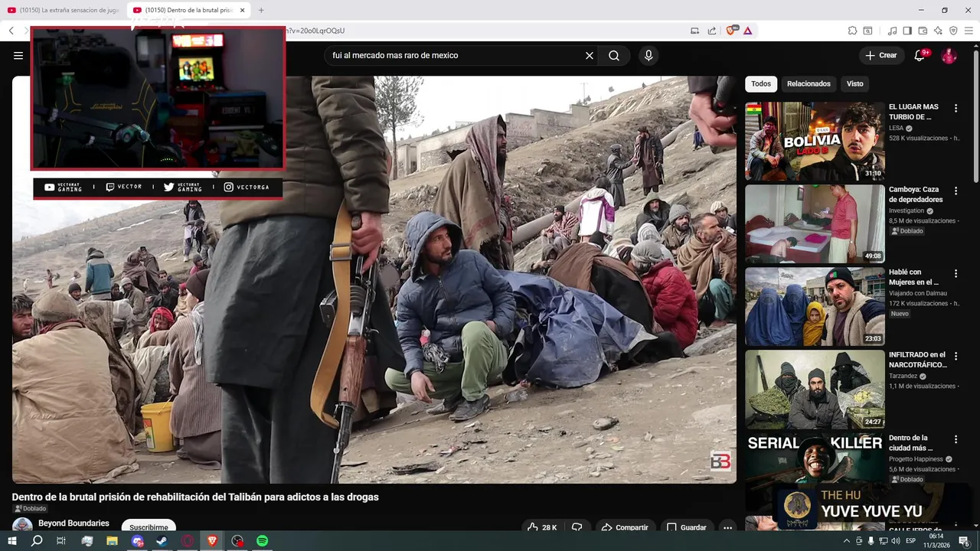The height and width of the screenshot is (551, 980).
Task: Open 'INFILTRADO en el NARCOTRÁFICO' video title
Action: pyautogui.click(x=917, y=360)
